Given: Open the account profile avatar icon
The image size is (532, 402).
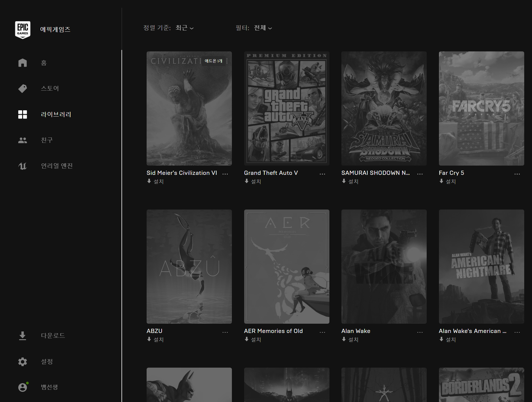Looking at the screenshot, I should pyautogui.click(x=23, y=387).
